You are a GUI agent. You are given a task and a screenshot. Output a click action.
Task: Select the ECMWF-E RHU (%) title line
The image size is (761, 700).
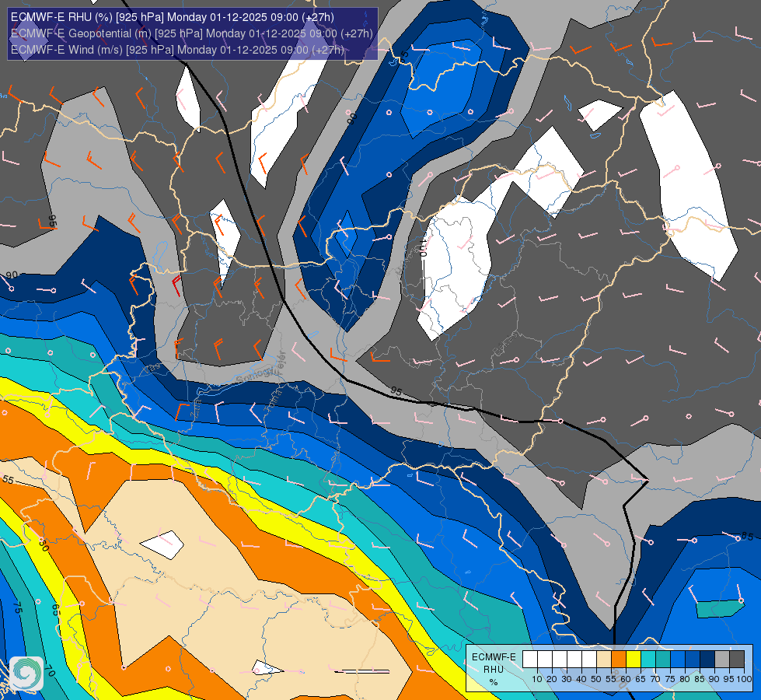pyautogui.click(x=173, y=17)
